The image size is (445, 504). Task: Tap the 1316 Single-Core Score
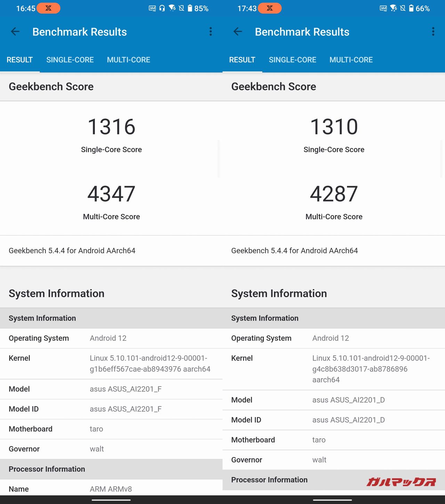[x=111, y=127]
